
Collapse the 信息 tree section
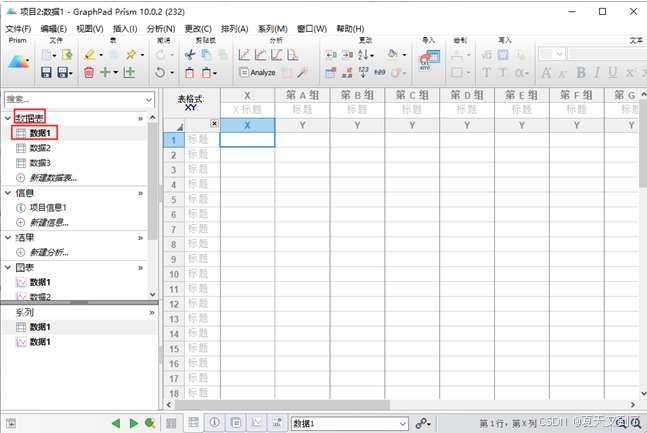pos(8,193)
